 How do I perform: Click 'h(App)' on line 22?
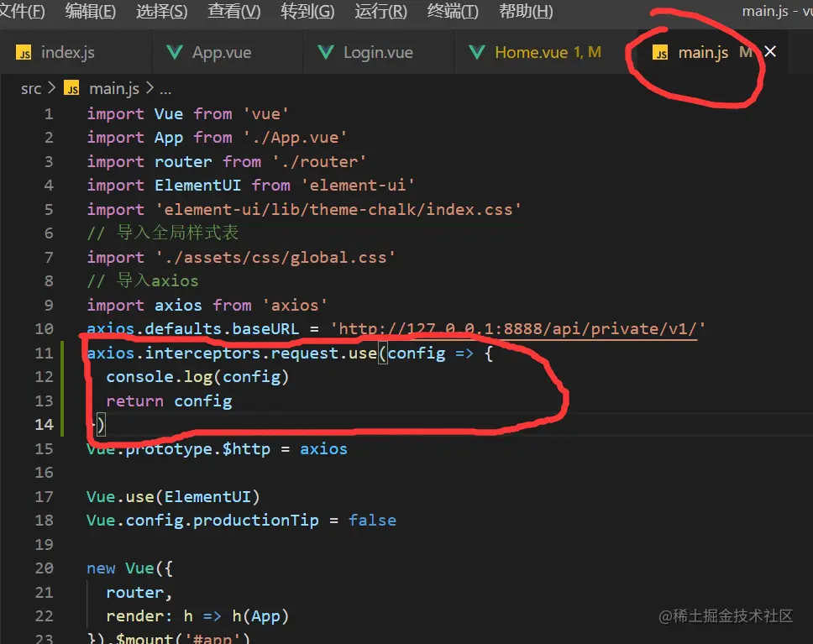pyautogui.click(x=260, y=616)
